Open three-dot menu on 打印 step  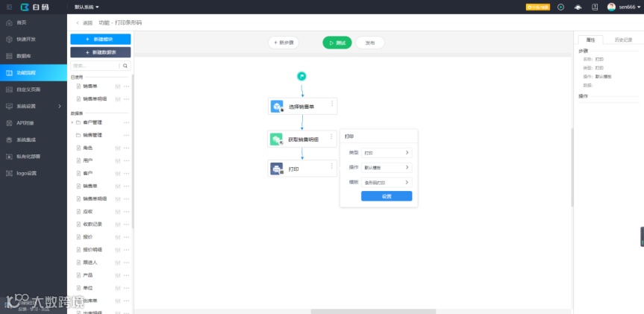click(x=331, y=166)
